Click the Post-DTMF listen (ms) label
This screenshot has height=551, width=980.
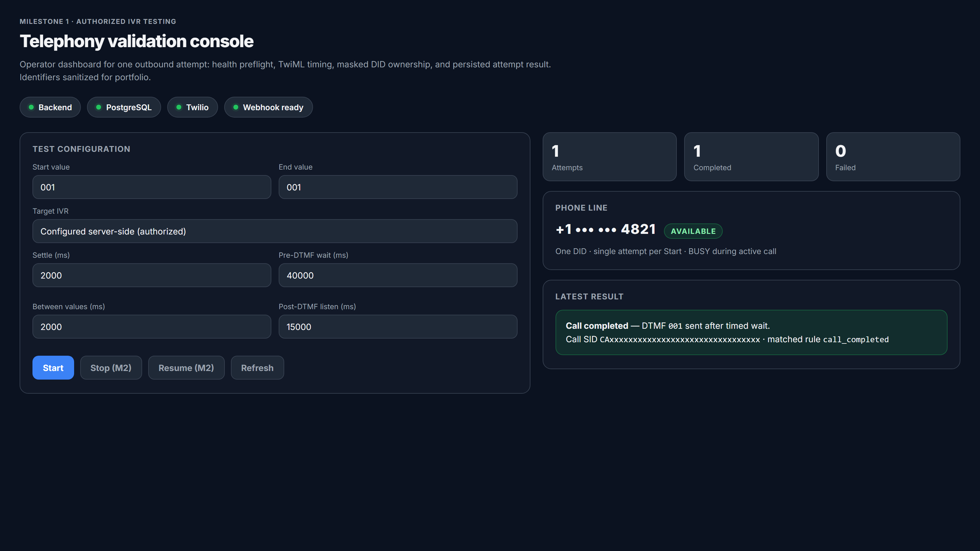click(317, 306)
